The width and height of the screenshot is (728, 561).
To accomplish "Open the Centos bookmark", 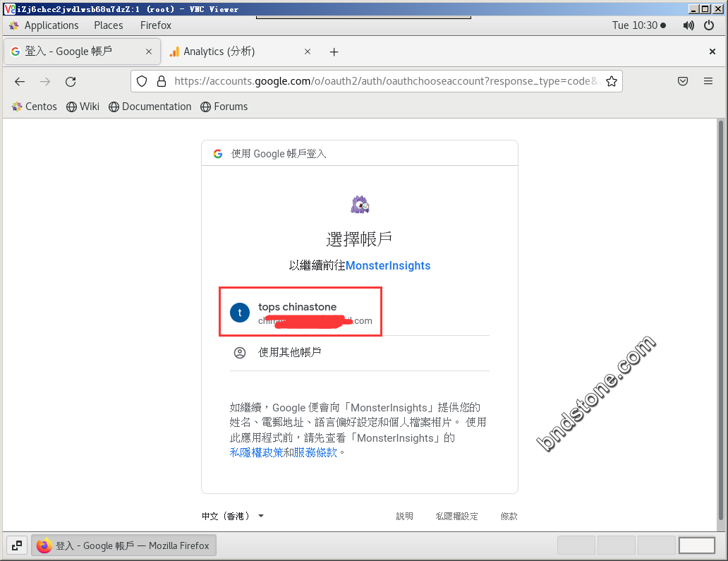I will click(35, 107).
